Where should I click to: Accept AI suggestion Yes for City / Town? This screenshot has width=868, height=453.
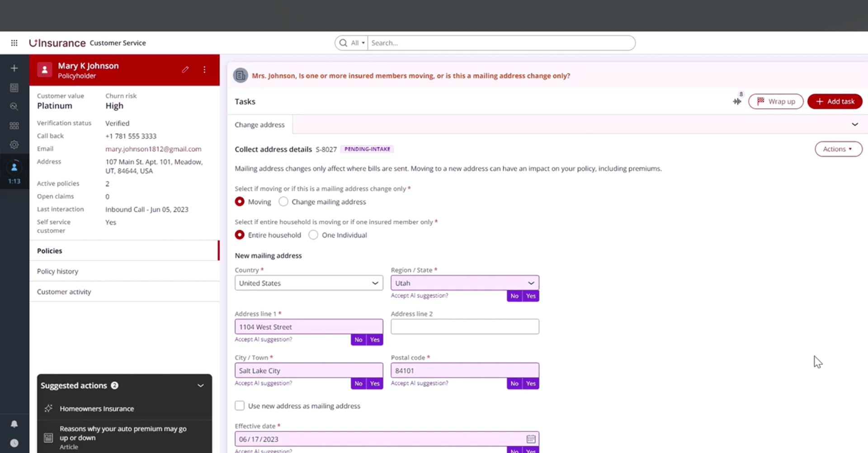(x=375, y=383)
